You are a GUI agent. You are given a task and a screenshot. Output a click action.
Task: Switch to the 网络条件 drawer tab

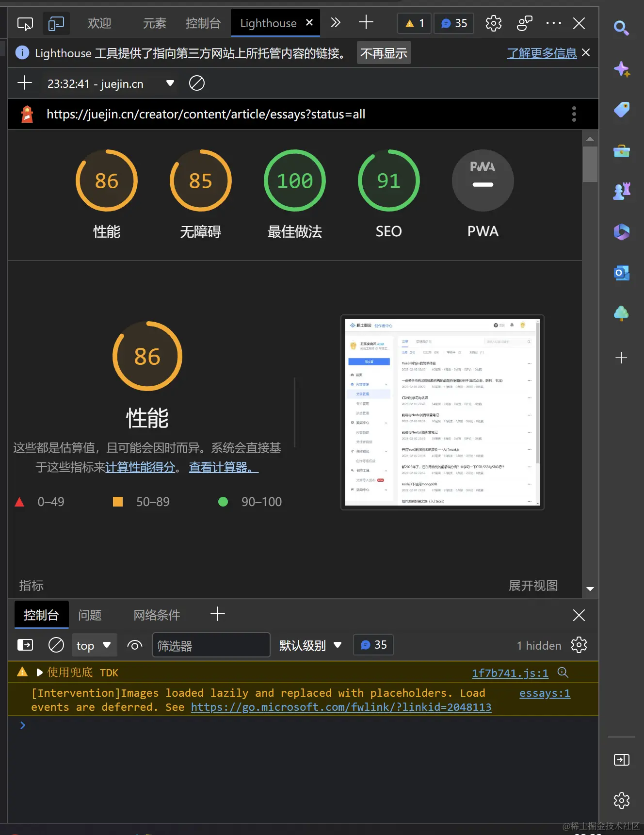157,615
